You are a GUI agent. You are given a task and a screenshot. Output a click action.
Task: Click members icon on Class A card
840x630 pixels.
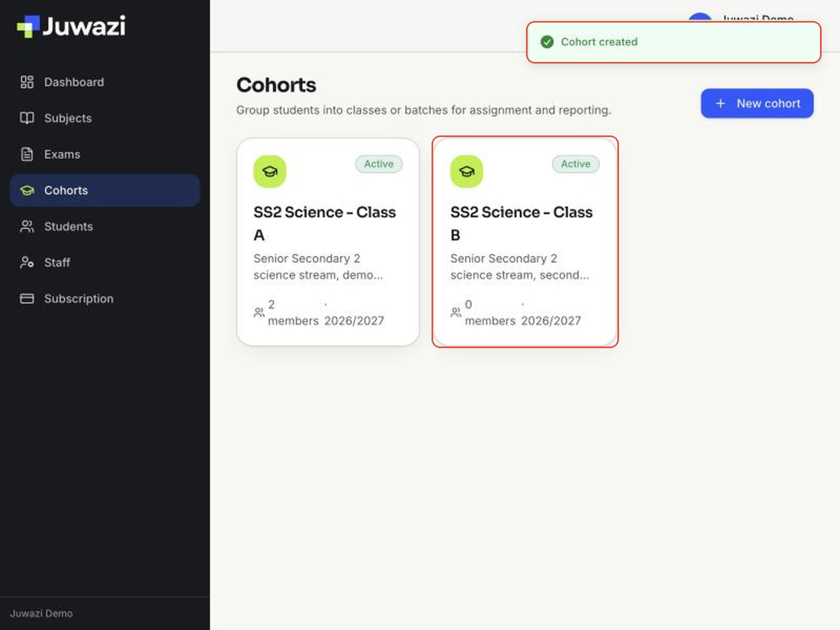point(259,312)
